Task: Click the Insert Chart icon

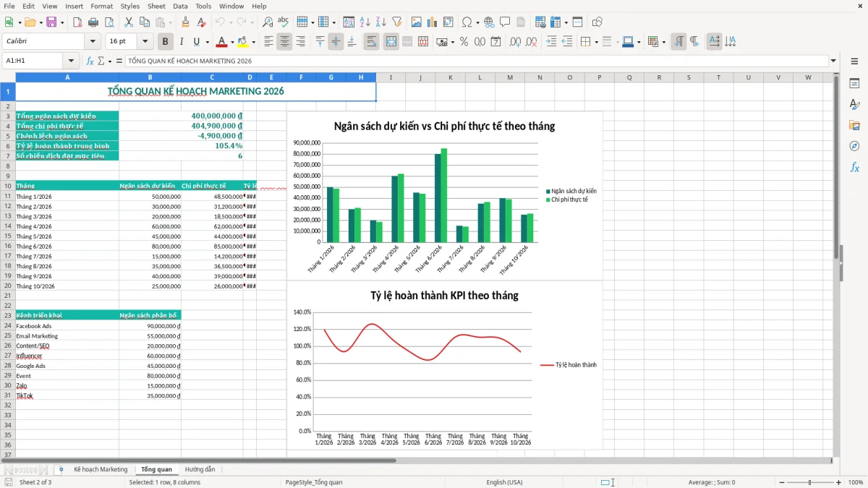Action: (433, 22)
